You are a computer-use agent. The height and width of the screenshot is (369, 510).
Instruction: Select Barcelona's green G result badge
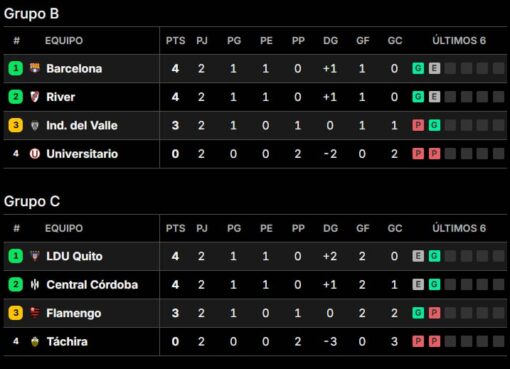418,68
